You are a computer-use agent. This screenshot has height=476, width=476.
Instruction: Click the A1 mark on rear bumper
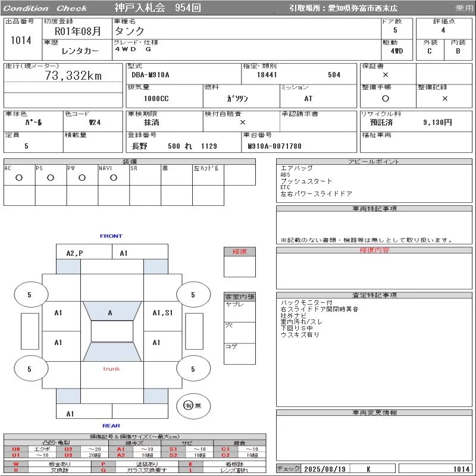70,414
